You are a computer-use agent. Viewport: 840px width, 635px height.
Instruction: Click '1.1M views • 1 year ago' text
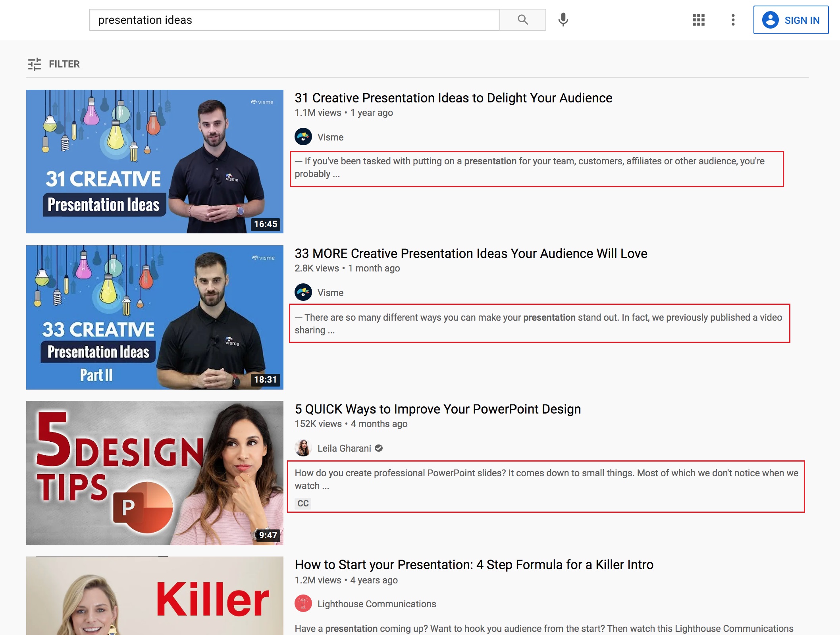pyautogui.click(x=344, y=113)
